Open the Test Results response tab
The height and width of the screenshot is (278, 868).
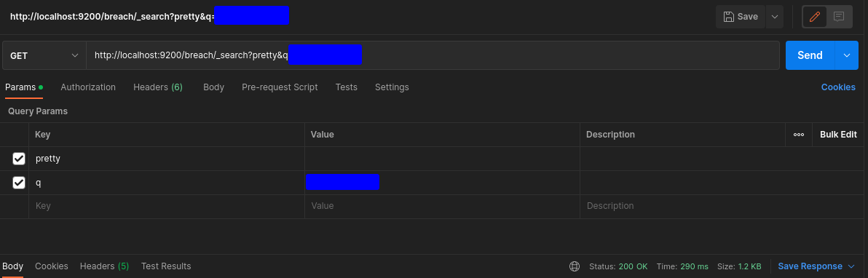pyautogui.click(x=166, y=266)
